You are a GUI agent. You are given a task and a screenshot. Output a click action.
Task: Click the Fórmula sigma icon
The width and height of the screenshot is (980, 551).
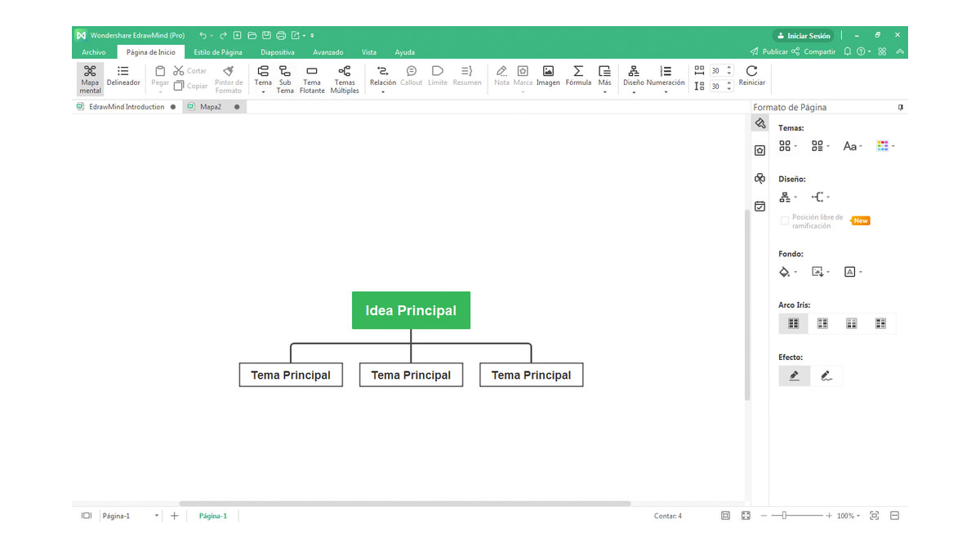pos(578,72)
